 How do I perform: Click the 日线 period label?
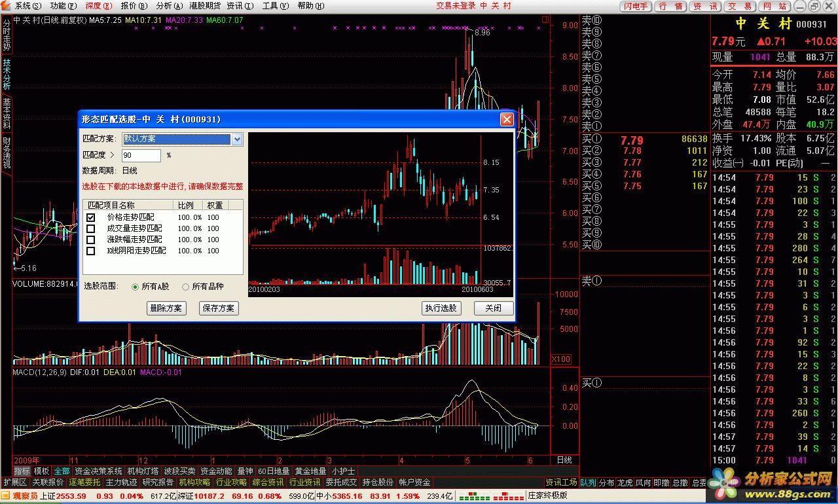pyautogui.click(x=564, y=460)
